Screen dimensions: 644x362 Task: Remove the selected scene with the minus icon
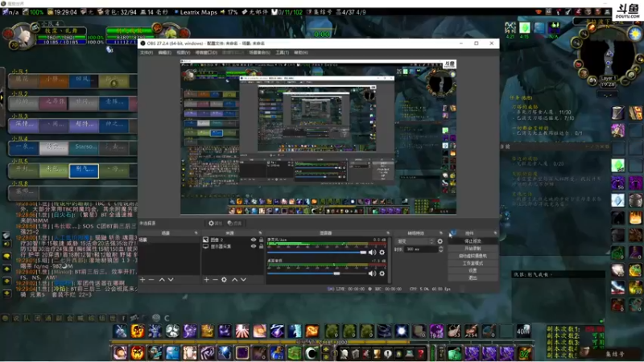click(151, 279)
